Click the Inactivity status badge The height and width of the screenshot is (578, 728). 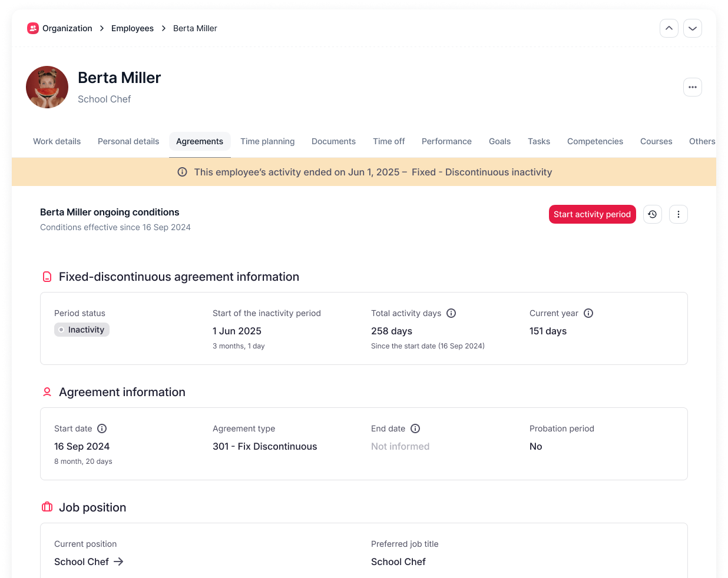click(82, 330)
